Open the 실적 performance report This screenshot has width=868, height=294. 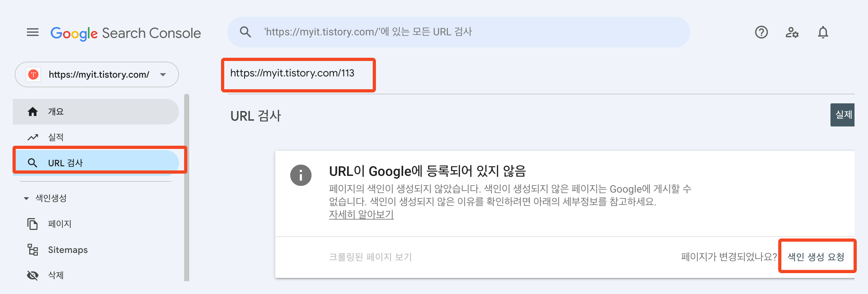pos(96,137)
